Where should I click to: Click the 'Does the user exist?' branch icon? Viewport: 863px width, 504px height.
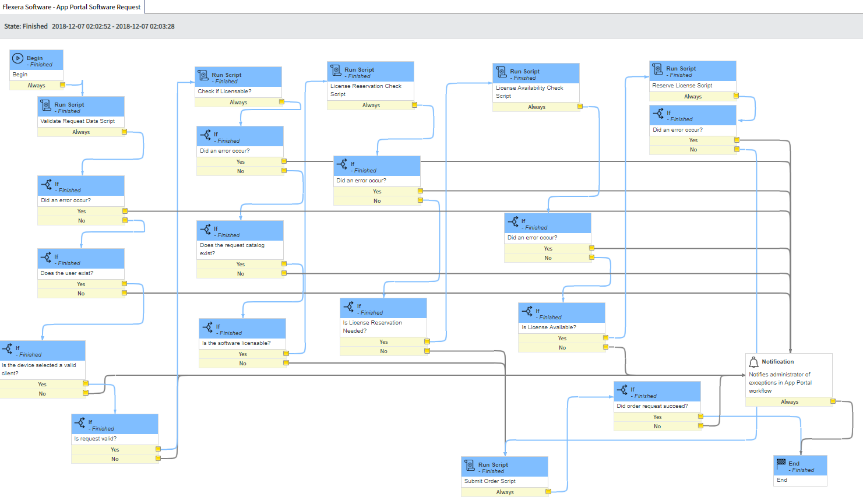46,257
